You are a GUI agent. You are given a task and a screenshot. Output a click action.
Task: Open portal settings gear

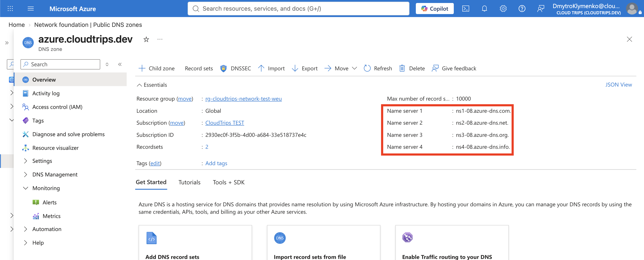[x=503, y=9]
